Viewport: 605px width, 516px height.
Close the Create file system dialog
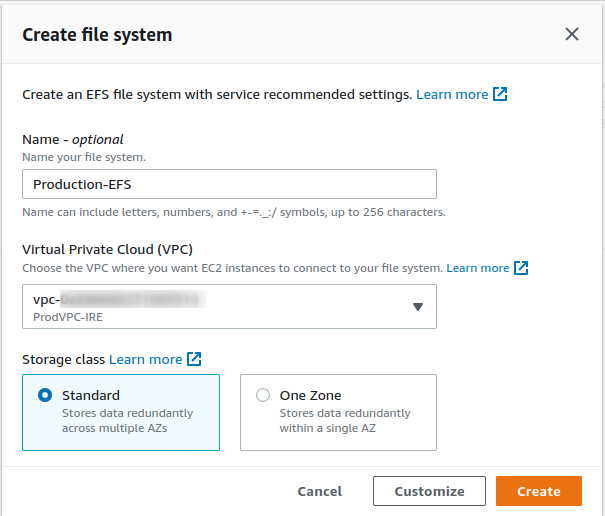tap(572, 34)
